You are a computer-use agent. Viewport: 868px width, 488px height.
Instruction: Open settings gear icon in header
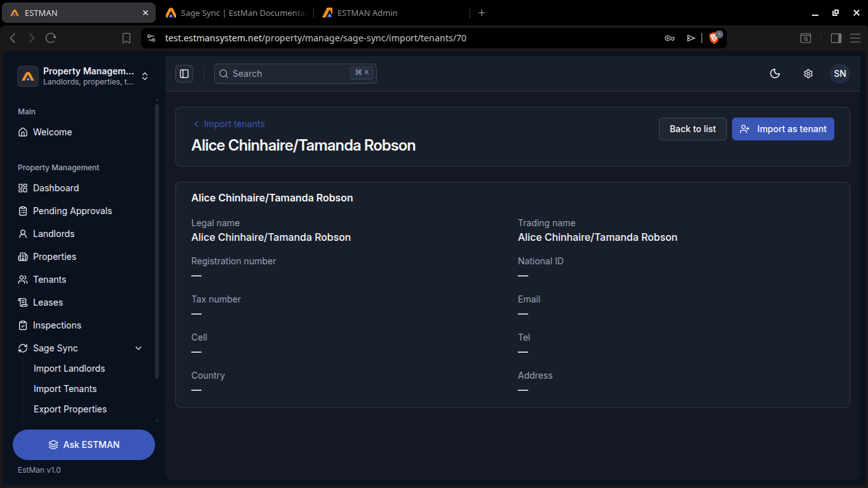point(808,74)
